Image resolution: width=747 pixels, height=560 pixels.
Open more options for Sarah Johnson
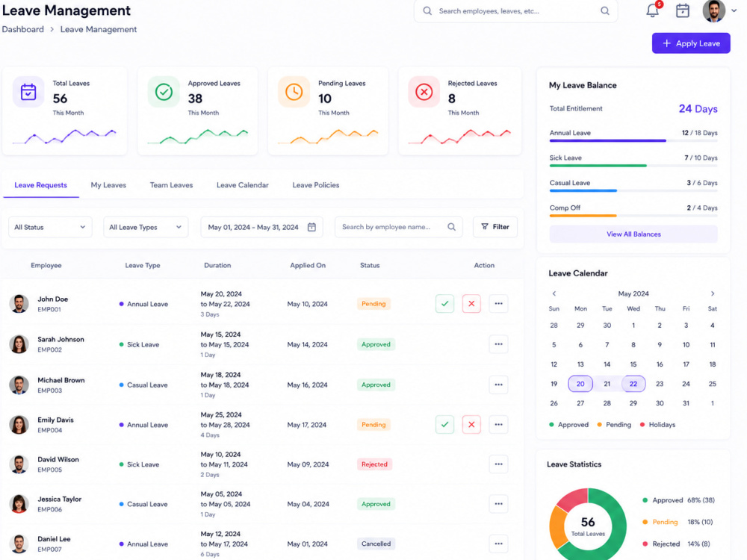coord(498,344)
